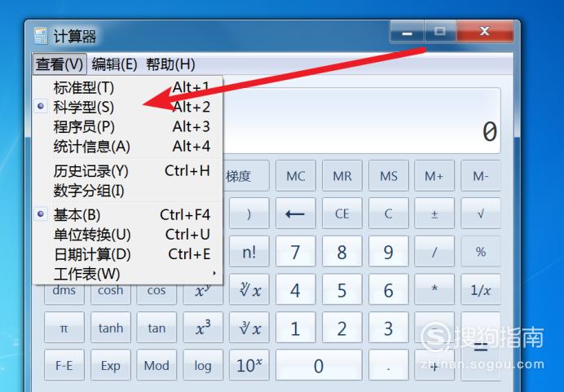Click the CE clear entry key
Viewport: 564px width, 392px height.
342,214
